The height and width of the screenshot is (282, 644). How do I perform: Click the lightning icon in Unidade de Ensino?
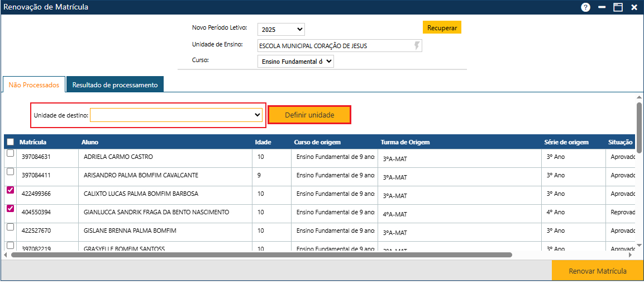417,45
